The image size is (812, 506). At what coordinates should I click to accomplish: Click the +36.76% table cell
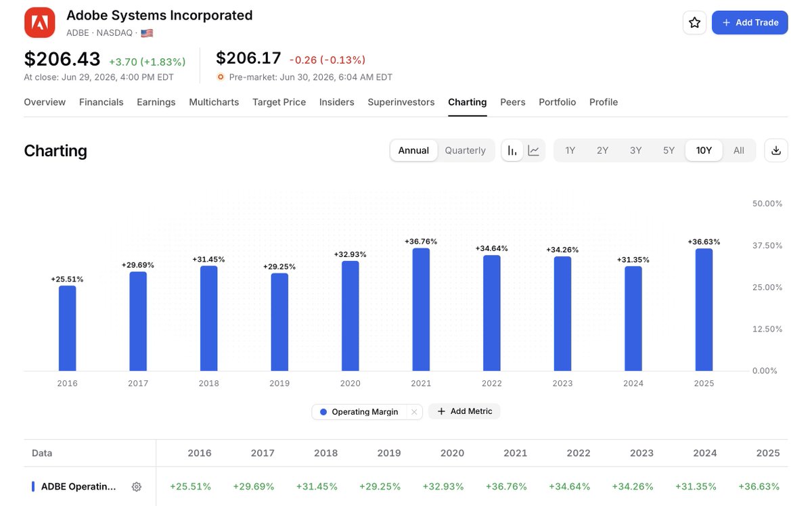(x=506, y=486)
